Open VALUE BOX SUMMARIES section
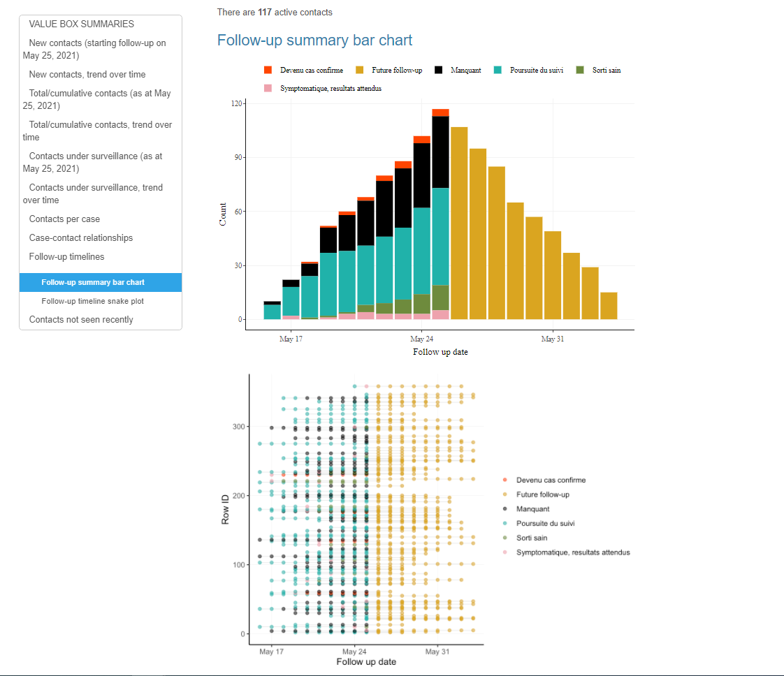 click(81, 24)
